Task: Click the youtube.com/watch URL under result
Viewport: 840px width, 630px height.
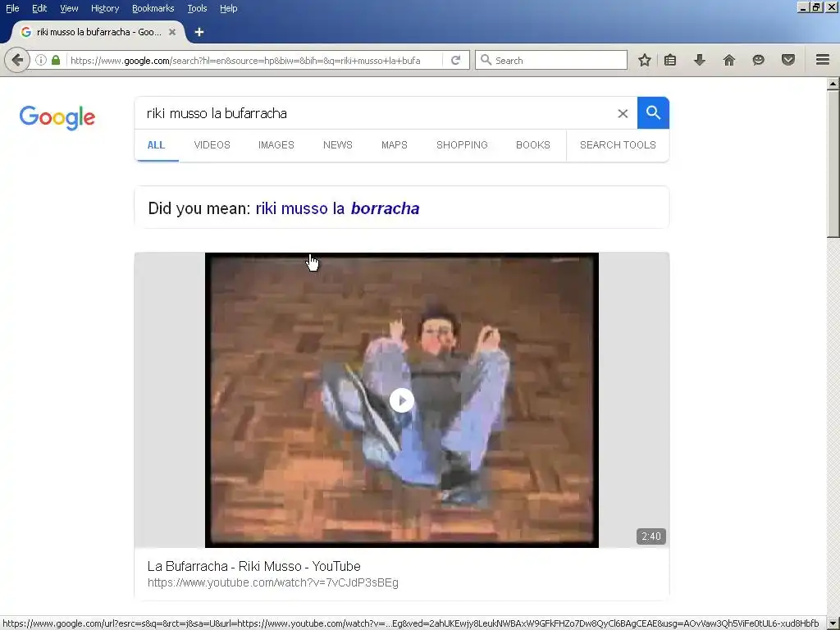Action: pos(272,583)
